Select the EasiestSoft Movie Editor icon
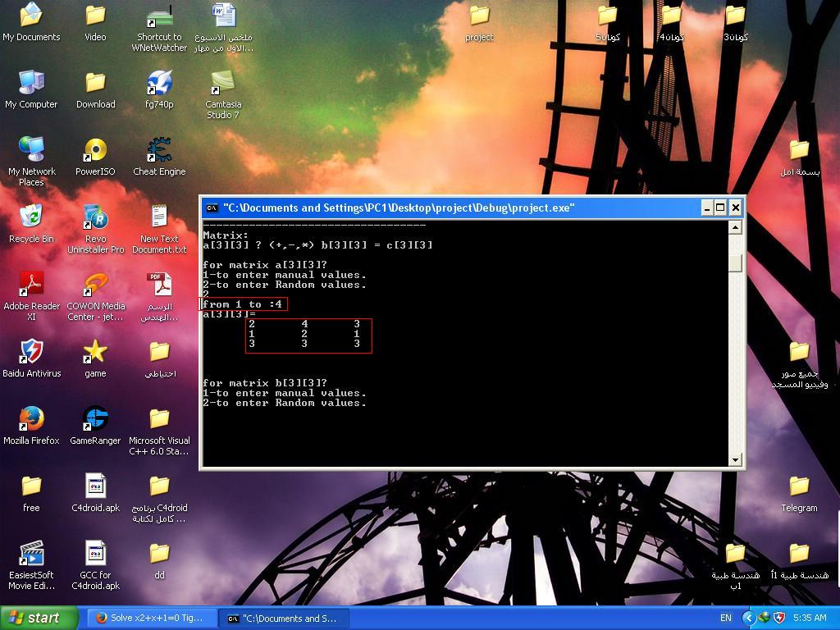 click(31, 555)
